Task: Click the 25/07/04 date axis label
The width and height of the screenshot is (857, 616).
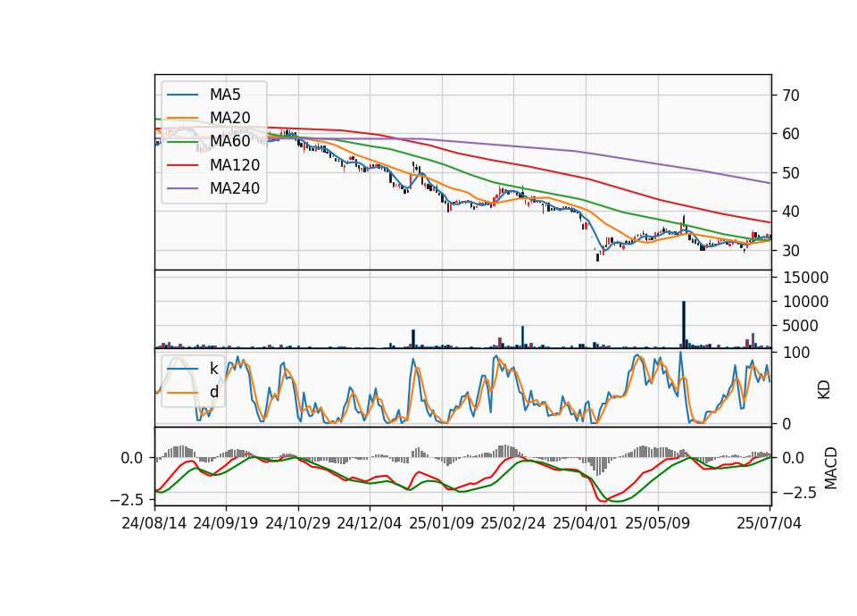Action: (x=769, y=523)
